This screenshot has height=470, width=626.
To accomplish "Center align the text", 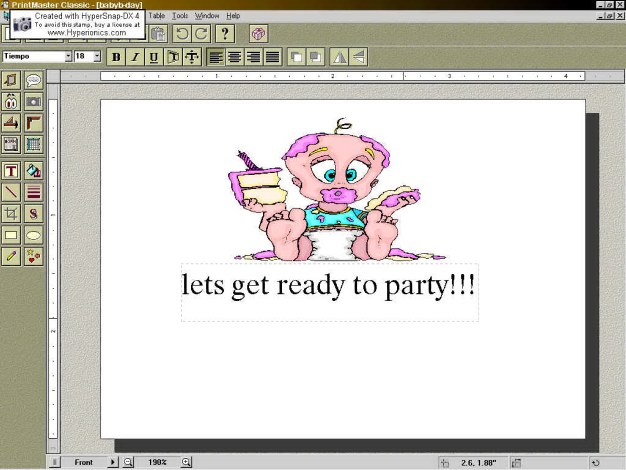I will 234,57.
